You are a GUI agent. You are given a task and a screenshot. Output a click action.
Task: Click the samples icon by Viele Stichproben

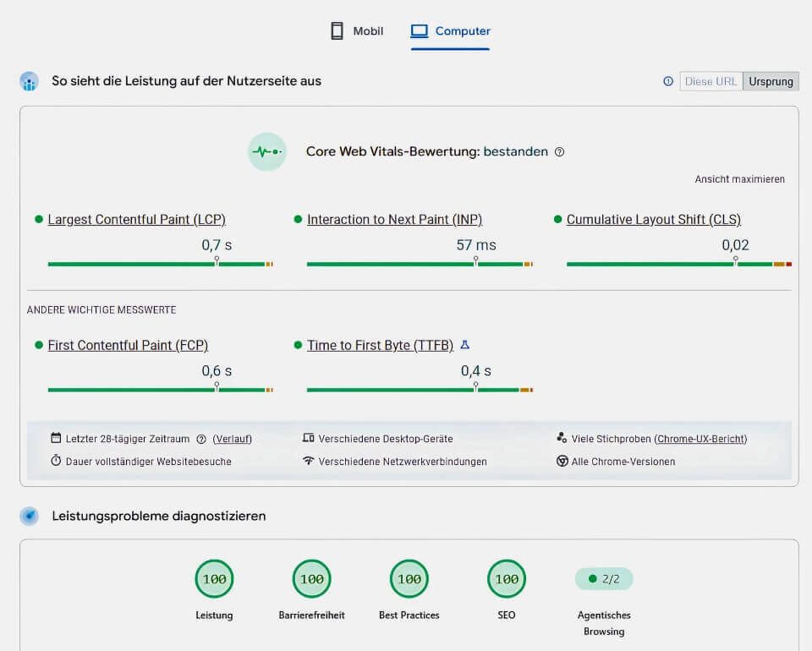(562, 438)
